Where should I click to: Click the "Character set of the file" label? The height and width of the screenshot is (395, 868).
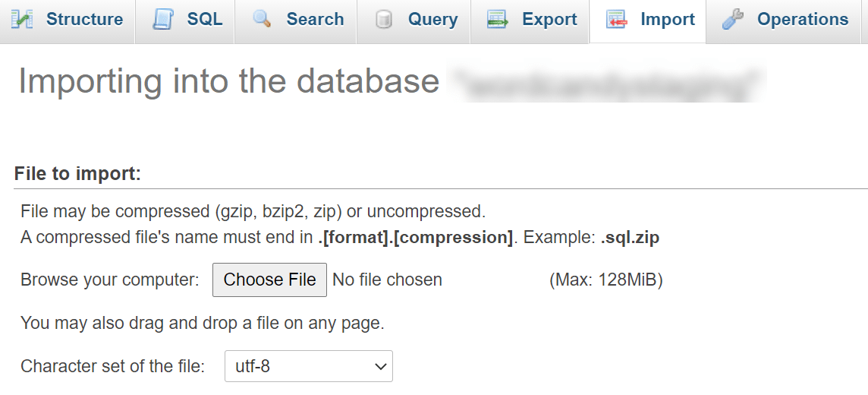coord(113,366)
